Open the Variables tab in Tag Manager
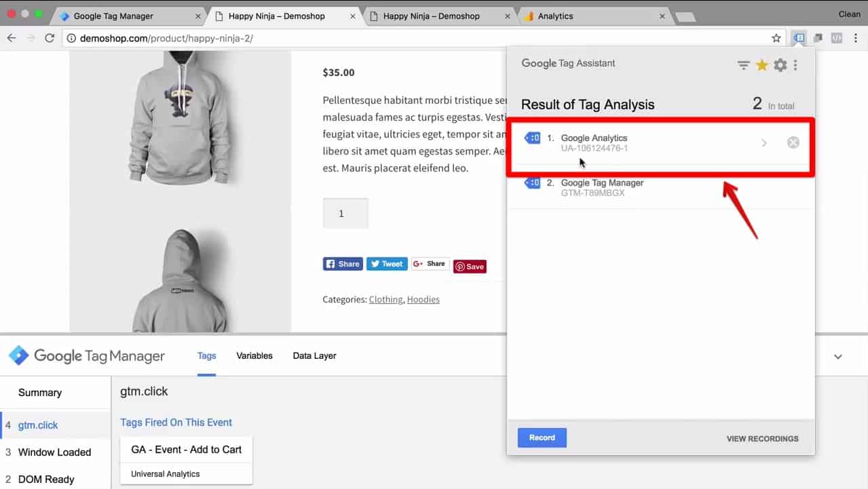Screen dimensions: 868x489 point(254,355)
